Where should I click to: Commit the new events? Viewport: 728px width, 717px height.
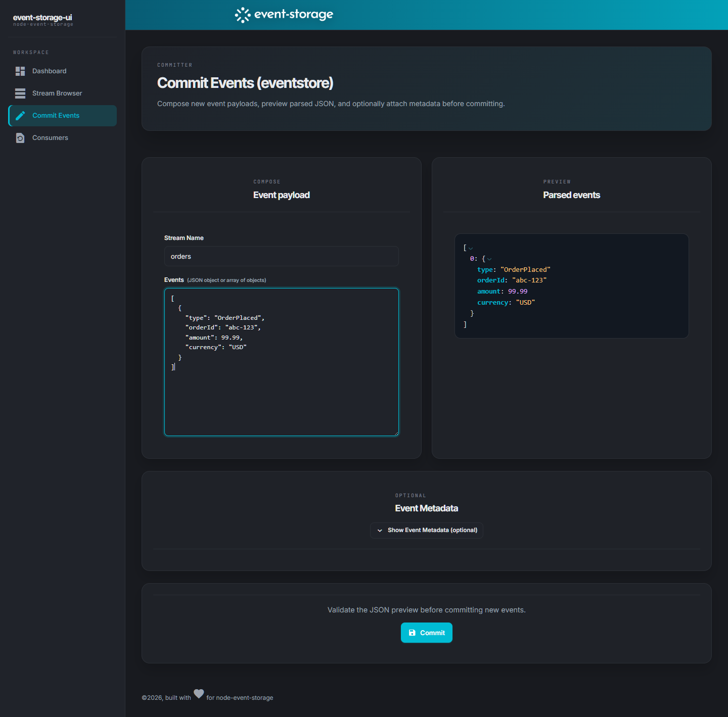[x=427, y=633]
